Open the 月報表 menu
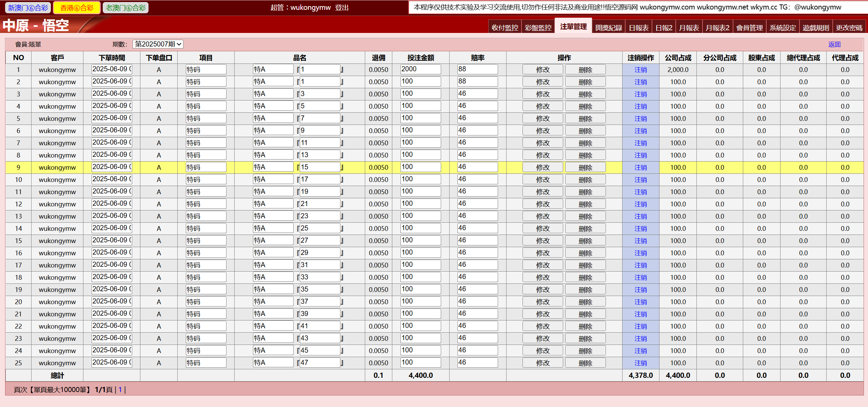This screenshot has height=407, width=868. point(689,27)
